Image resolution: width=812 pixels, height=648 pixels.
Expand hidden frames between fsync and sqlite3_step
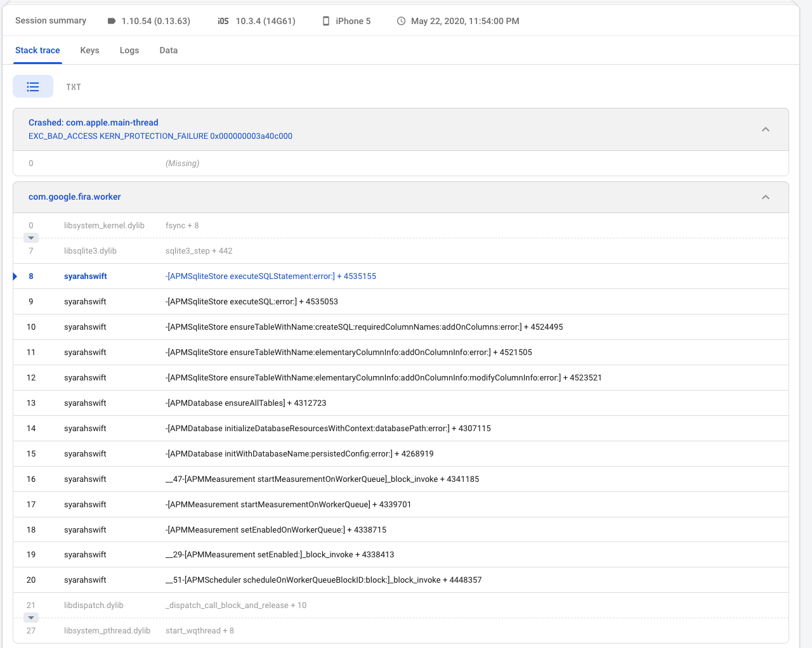(30, 238)
